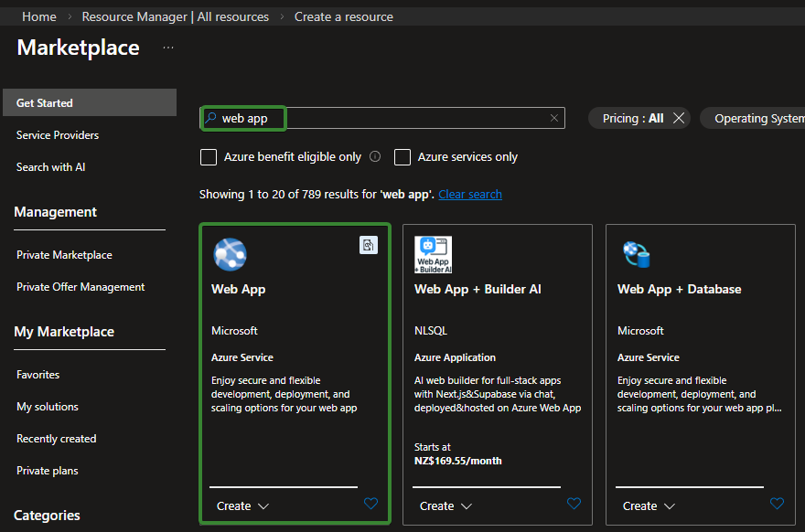
Task: Expand Create dropdown on Web App card
Action: click(242, 505)
